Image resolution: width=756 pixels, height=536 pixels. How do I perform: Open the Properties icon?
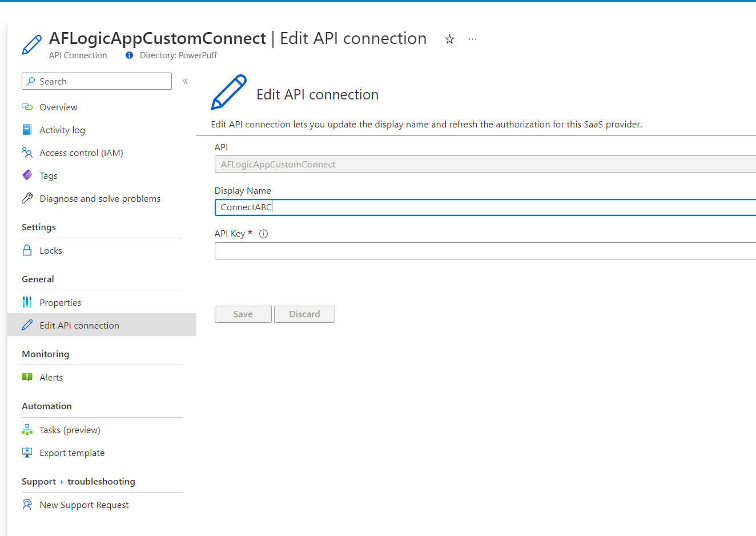26,302
